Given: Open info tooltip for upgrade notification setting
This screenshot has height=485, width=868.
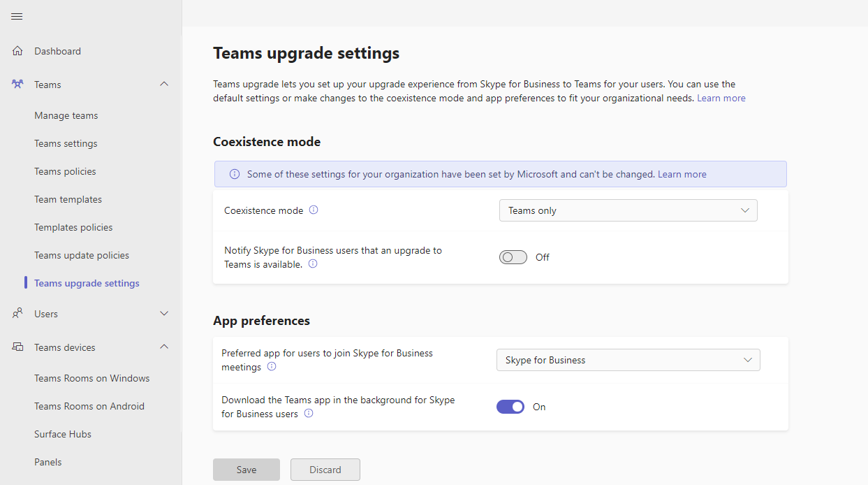Looking at the screenshot, I should (x=313, y=263).
